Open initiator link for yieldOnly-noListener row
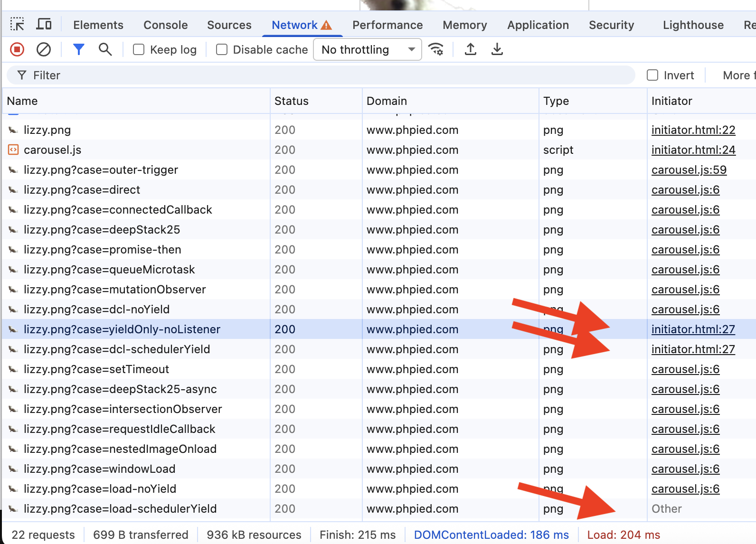This screenshot has height=544, width=756. tap(693, 329)
